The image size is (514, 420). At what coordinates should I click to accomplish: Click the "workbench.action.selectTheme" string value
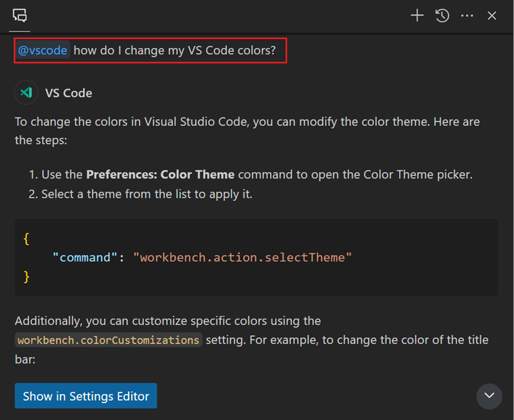(242, 258)
